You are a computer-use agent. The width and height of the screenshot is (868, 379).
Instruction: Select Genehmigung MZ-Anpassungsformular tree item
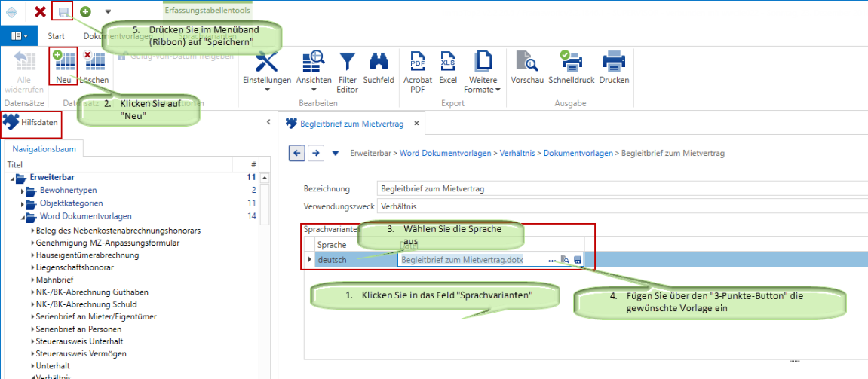107,243
